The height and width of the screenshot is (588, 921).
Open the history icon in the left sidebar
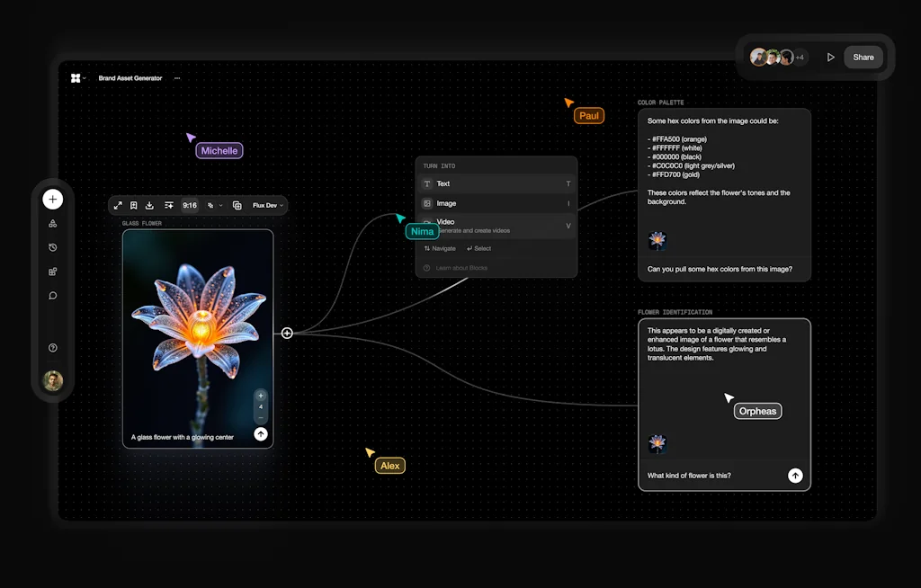(52, 247)
